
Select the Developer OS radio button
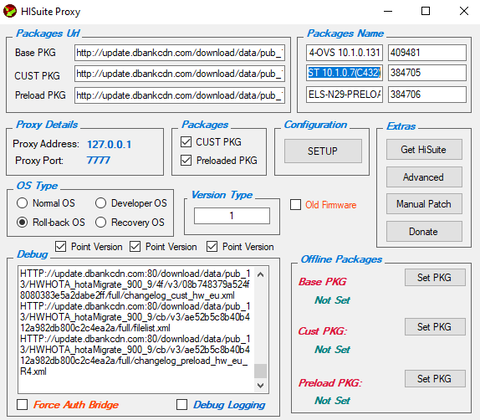coord(100,203)
